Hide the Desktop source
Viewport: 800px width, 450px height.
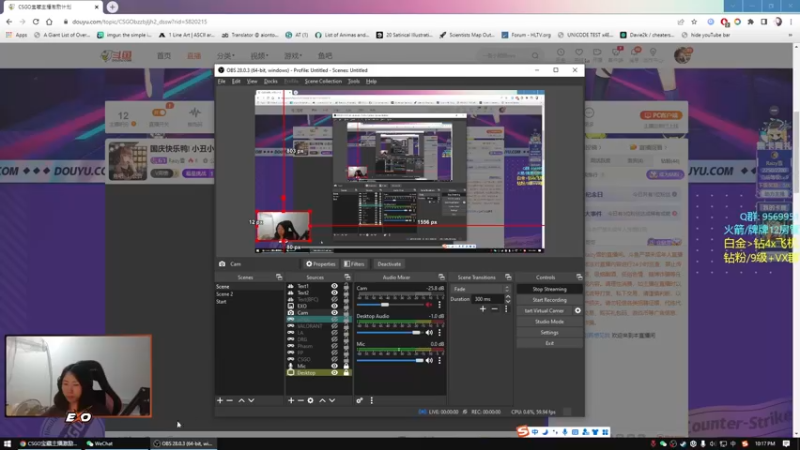334,372
